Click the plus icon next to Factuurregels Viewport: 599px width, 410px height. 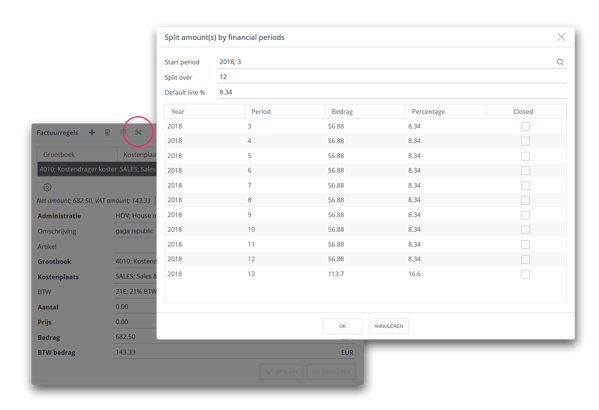tap(92, 132)
